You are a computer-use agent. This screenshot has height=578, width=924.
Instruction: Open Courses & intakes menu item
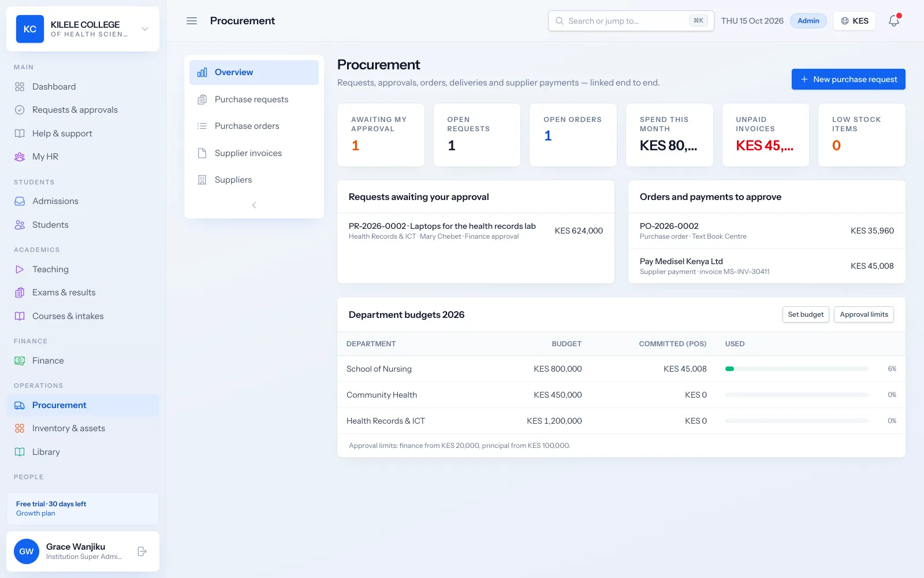click(x=83, y=316)
